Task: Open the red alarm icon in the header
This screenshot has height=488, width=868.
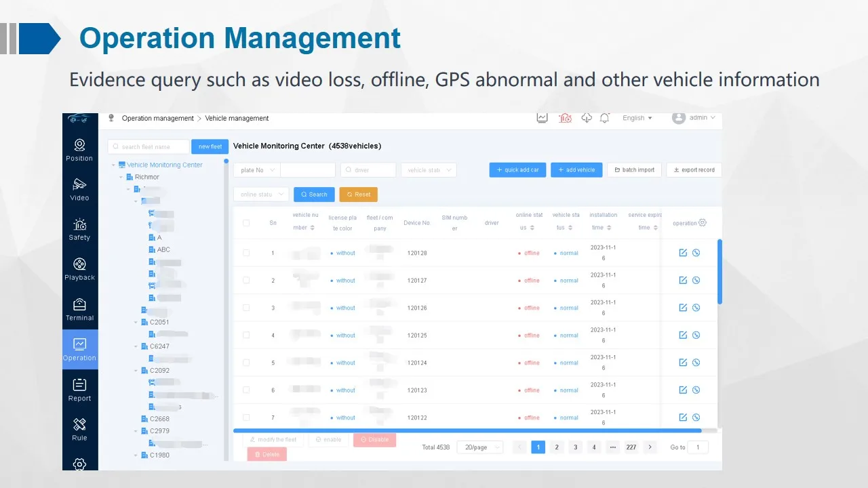Action: tap(565, 118)
